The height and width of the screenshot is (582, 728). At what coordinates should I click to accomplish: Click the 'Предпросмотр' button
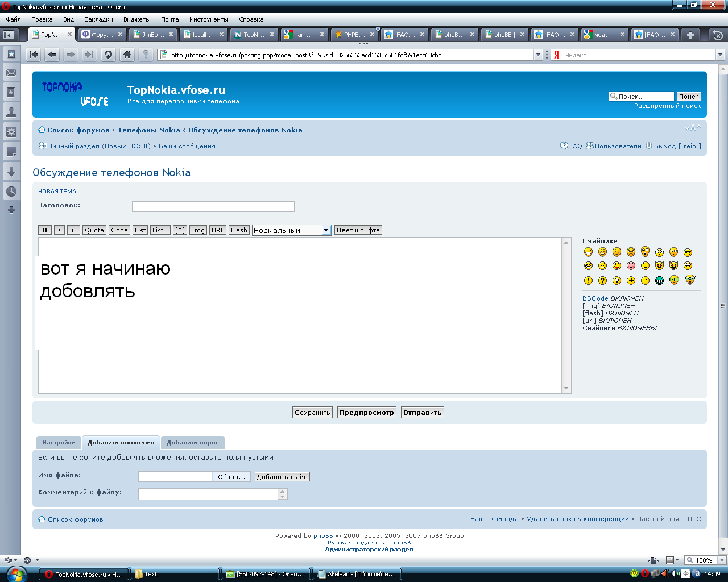pyautogui.click(x=366, y=413)
